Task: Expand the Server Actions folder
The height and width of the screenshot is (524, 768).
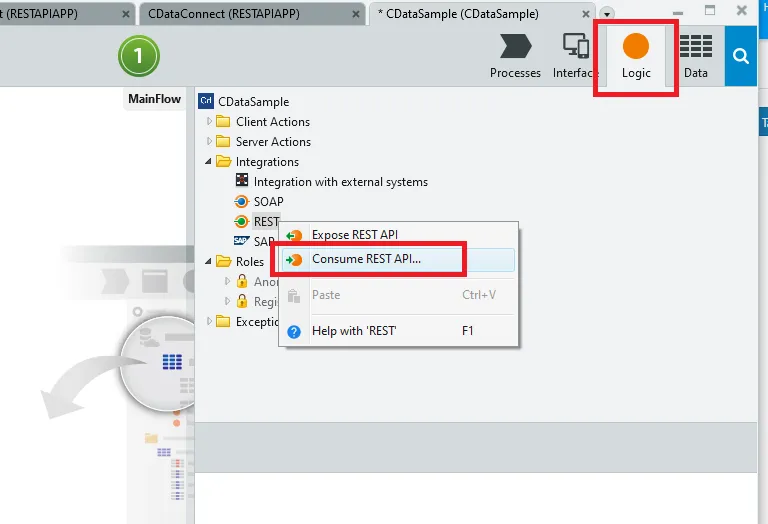Action: point(210,141)
